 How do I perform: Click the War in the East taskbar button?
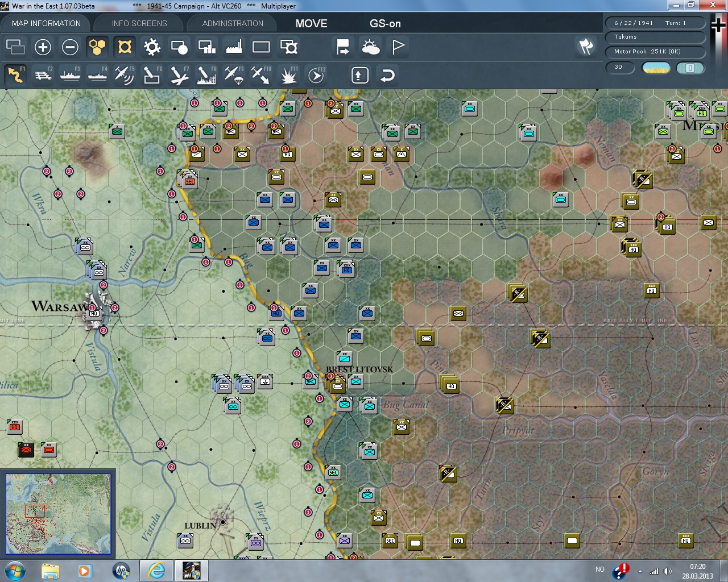(191, 571)
